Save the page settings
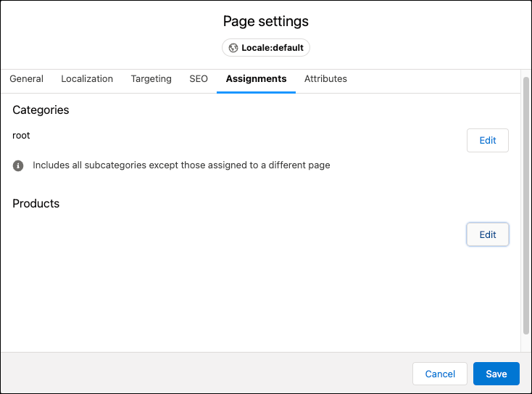 point(496,374)
